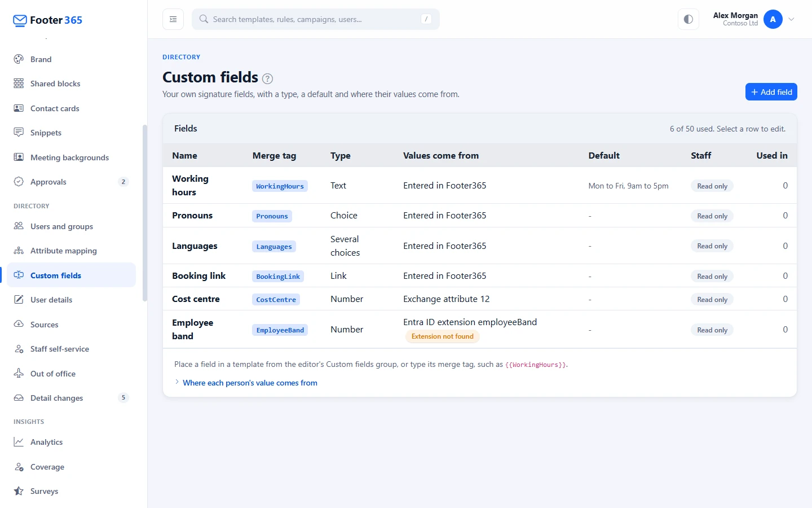The image size is (812, 508).
Task: Click the Users and groups icon
Action: [19, 226]
